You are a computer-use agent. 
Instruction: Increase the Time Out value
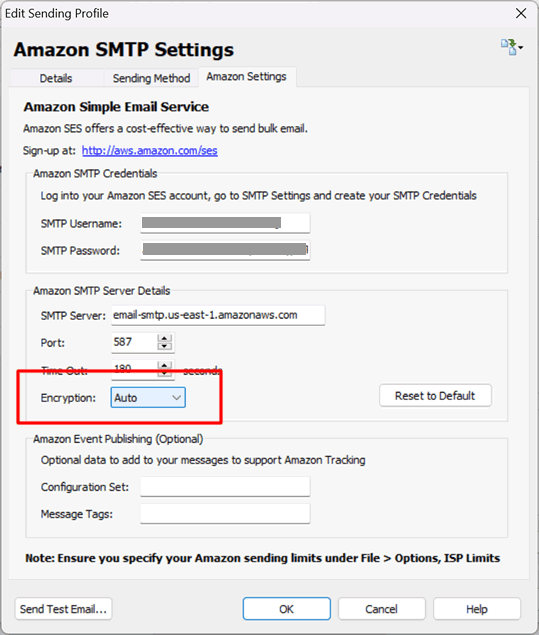pos(164,365)
